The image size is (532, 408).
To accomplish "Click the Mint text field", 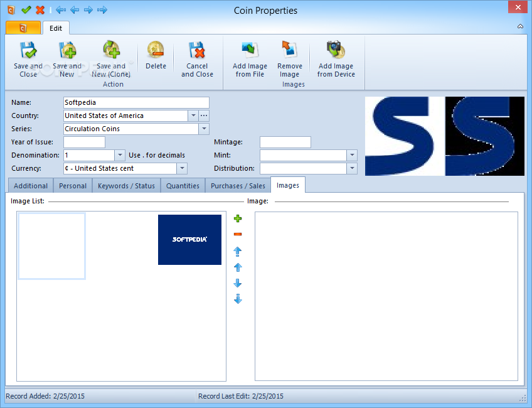I will [x=303, y=155].
